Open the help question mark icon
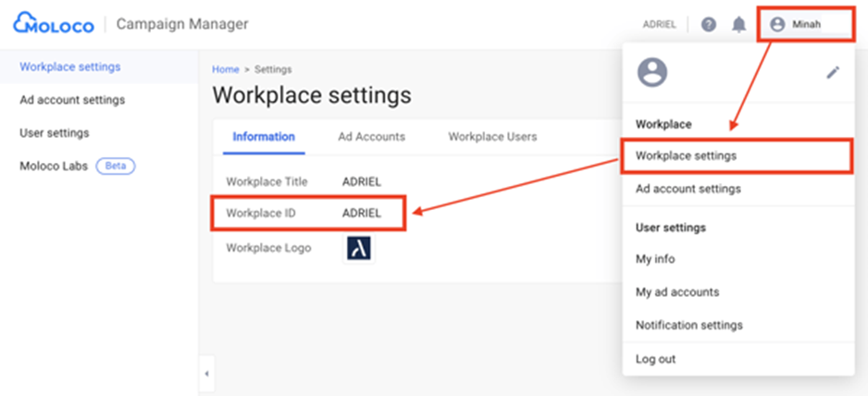Screen dimensions: 868x396 (709, 24)
